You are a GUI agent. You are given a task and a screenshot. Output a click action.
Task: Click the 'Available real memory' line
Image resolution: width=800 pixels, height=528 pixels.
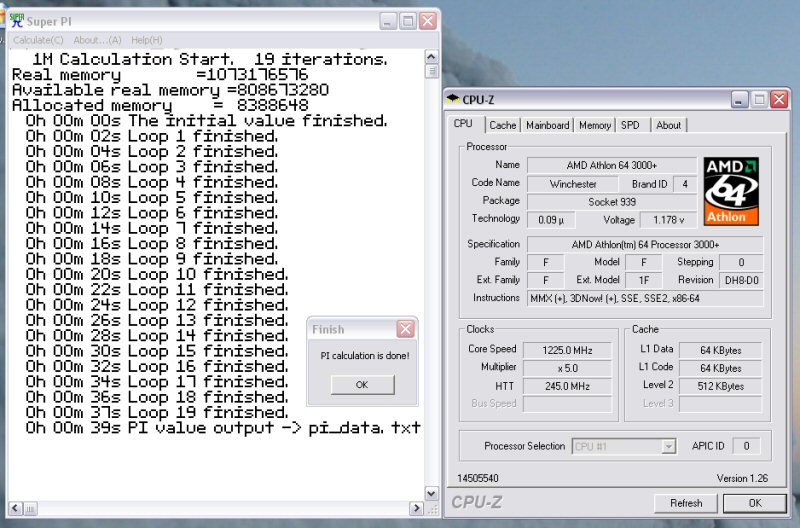[170, 90]
